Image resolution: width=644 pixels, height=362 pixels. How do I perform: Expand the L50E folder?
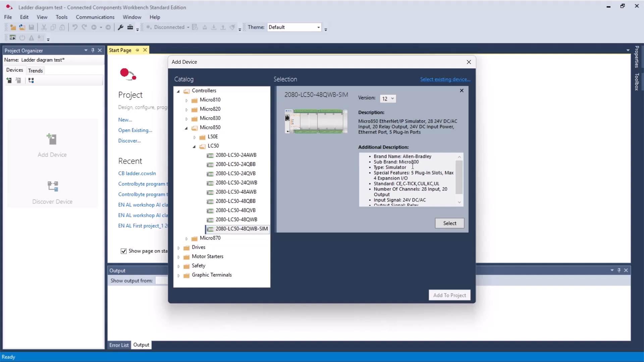pos(195,137)
